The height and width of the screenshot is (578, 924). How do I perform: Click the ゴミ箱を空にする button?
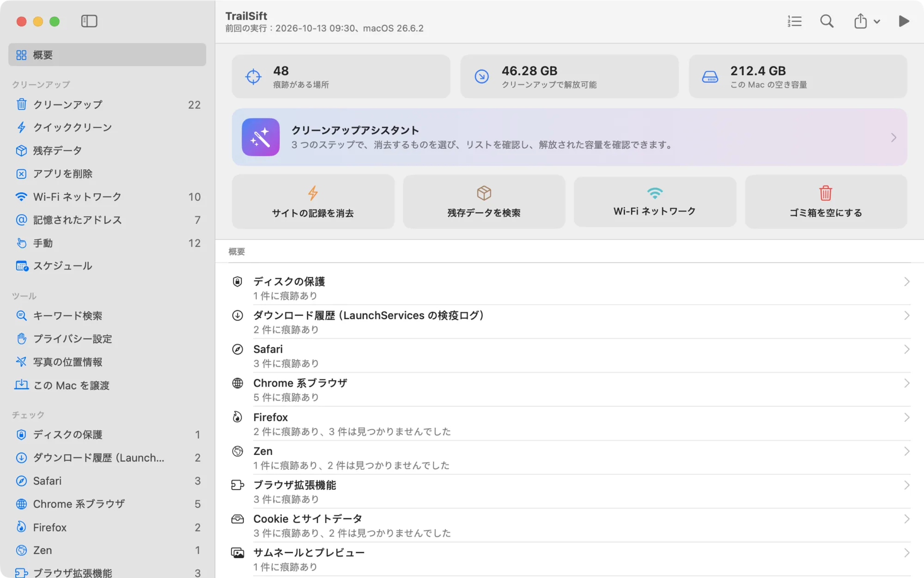pos(826,202)
